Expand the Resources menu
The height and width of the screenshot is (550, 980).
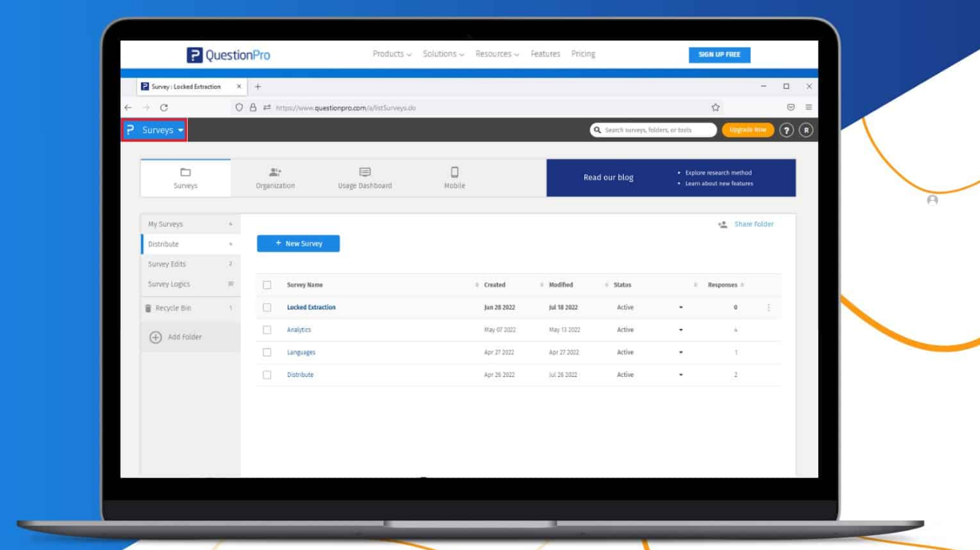pyautogui.click(x=497, y=54)
